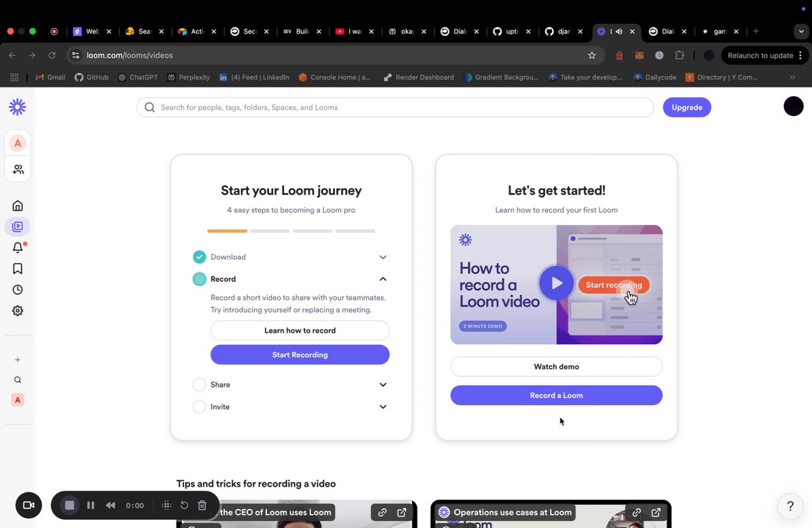This screenshot has width=812, height=528.
Task: Open the lower A space in sidebar
Action: [18, 400]
